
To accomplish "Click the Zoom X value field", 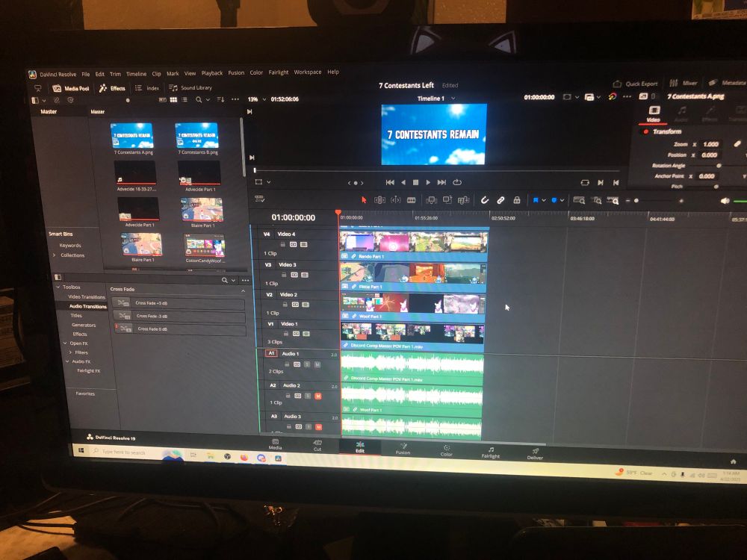I will click(x=711, y=144).
